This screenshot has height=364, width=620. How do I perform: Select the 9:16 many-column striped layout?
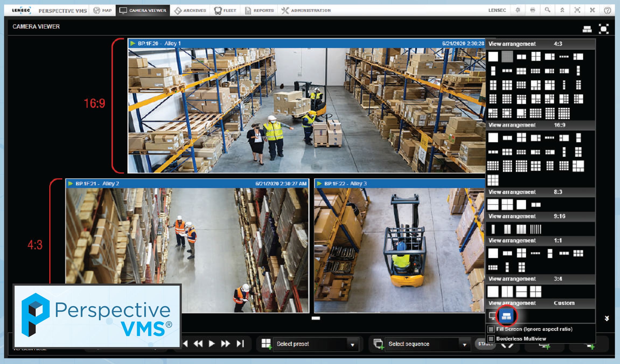click(x=535, y=229)
